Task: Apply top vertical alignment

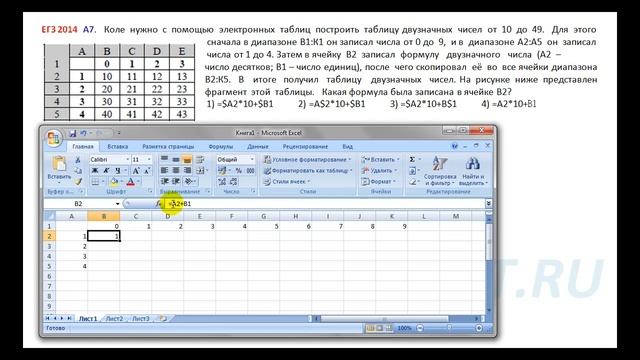Action: pyautogui.click(x=164, y=159)
